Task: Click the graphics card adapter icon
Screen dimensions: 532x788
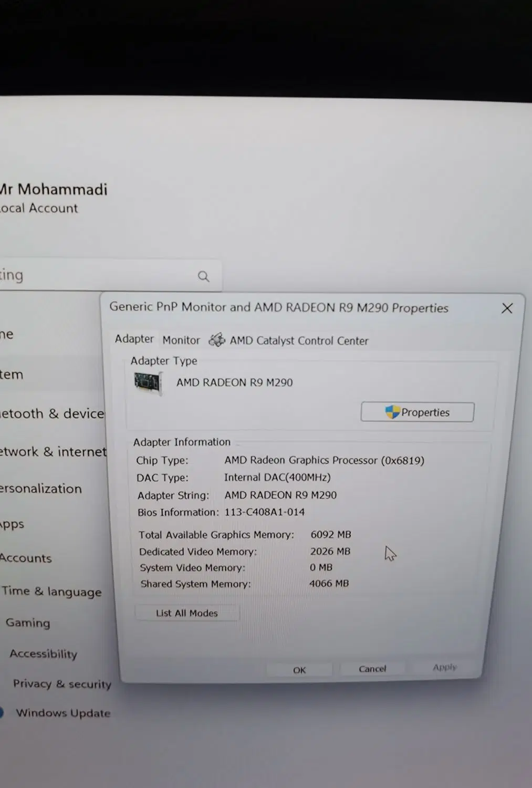Action: pos(148,382)
